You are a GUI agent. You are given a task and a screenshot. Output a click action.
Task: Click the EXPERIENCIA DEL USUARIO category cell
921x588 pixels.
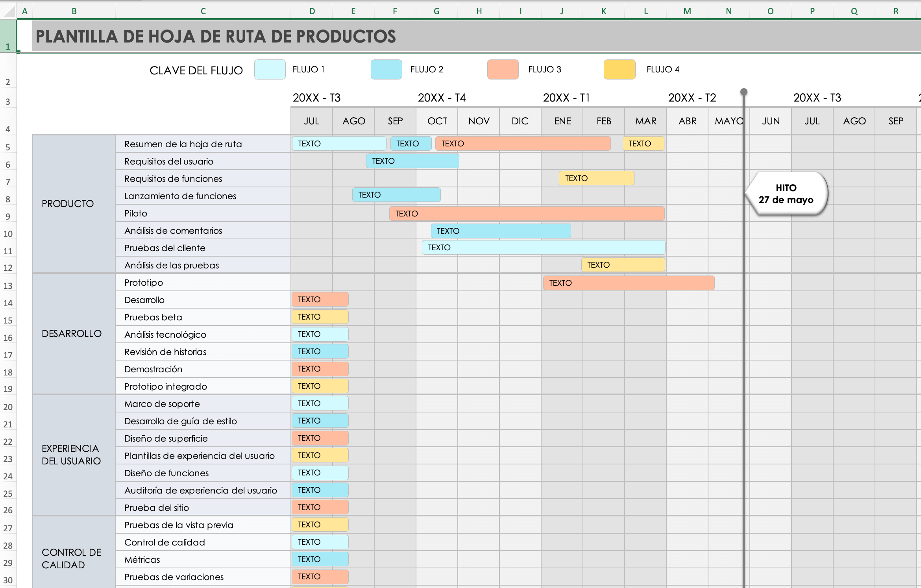74,455
